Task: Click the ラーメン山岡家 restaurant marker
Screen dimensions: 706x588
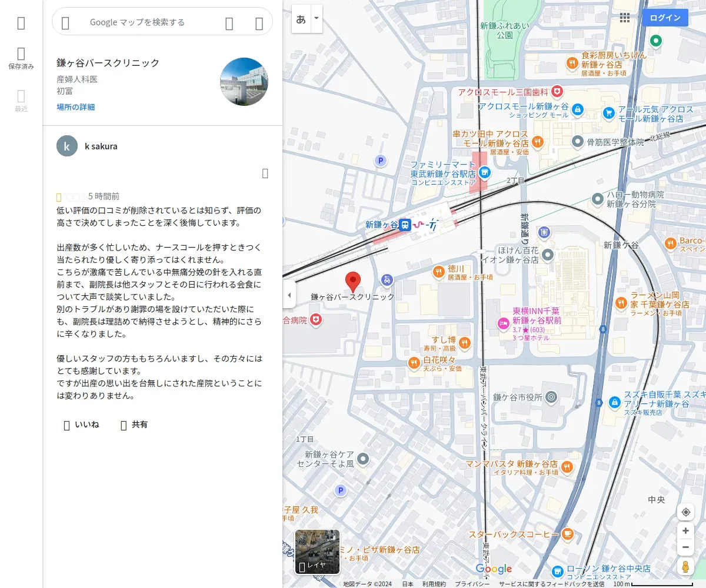Action: coord(621,302)
